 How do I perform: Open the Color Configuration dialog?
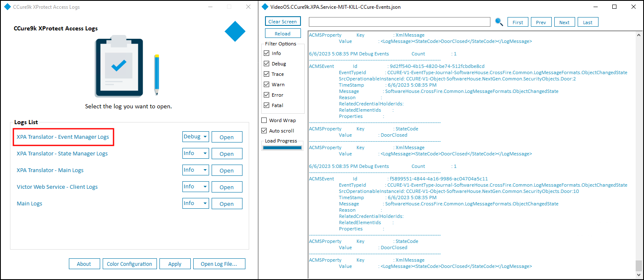pyautogui.click(x=129, y=264)
